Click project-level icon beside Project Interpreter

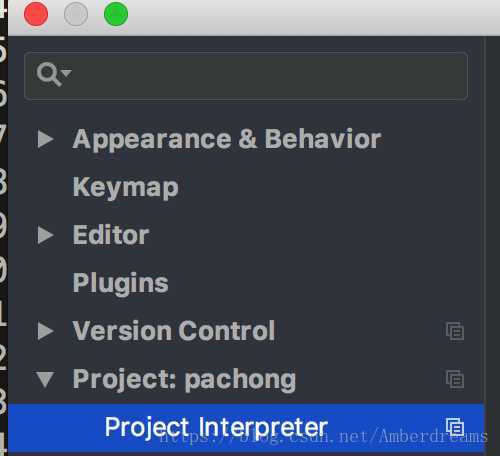[x=455, y=427]
